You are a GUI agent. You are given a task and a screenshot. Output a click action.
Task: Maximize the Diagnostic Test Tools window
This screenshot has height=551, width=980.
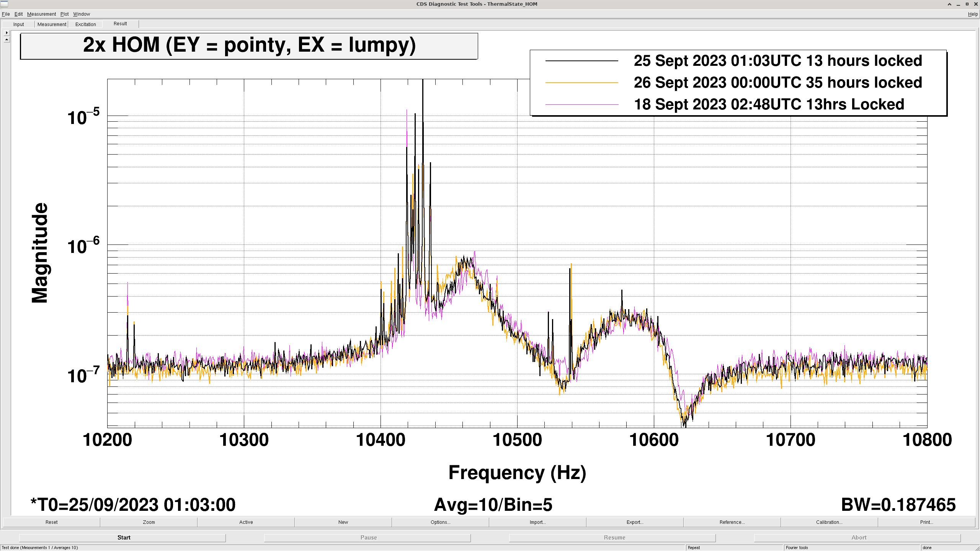click(967, 4)
